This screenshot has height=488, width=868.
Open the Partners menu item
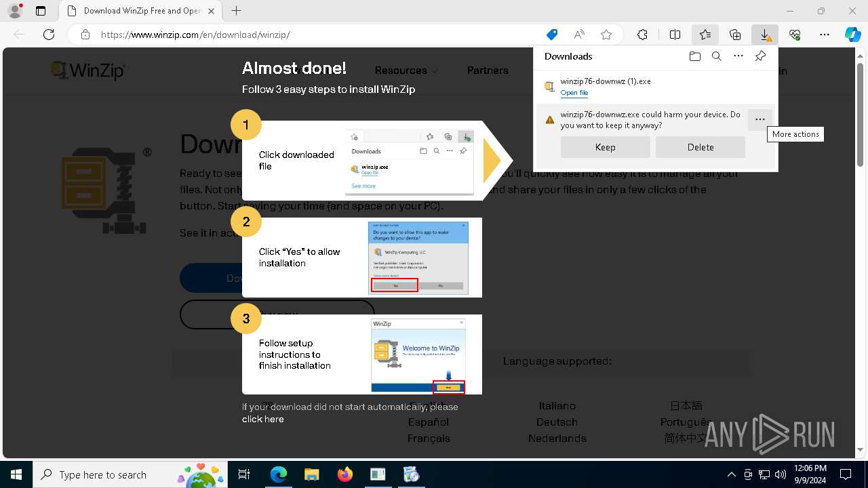pyautogui.click(x=488, y=70)
